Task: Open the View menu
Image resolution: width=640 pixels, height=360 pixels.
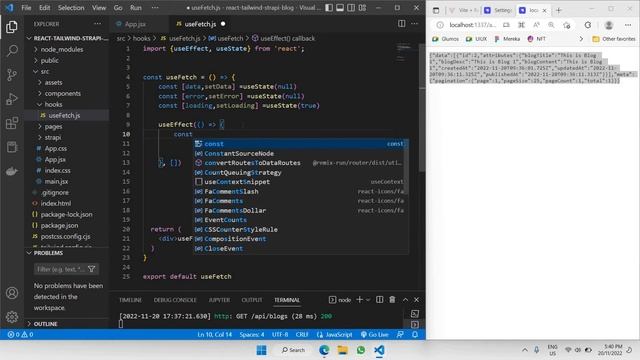Action: pyautogui.click(x=99, y=8)
